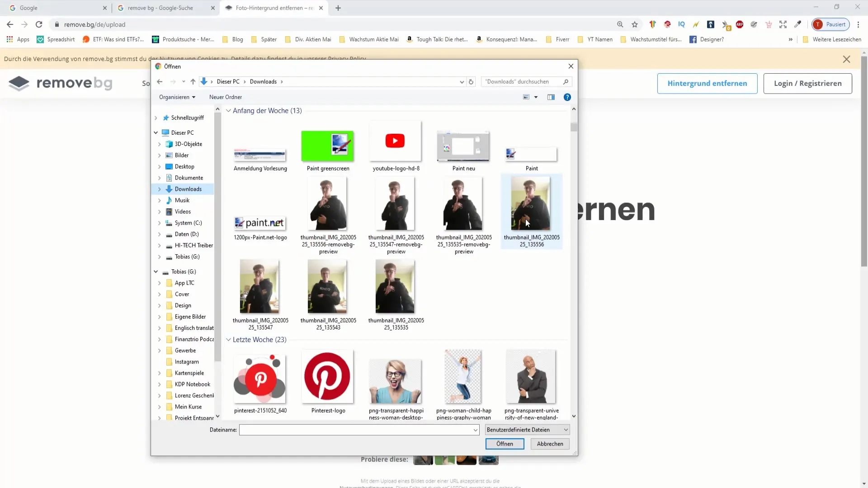Open the Blog bookmark folder
868x488 pixels.
coord(233,39)
